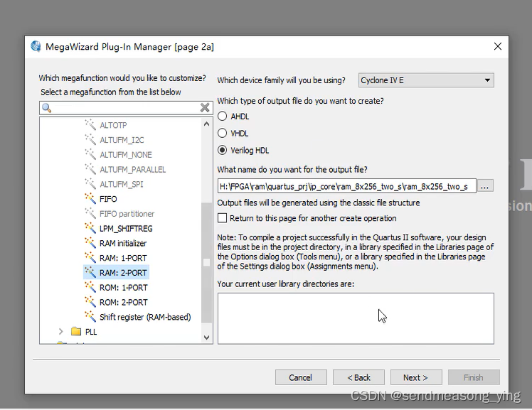Click the wand icon beside ROM: 2-PORT
532x410 pixels.
coord(90,301)
